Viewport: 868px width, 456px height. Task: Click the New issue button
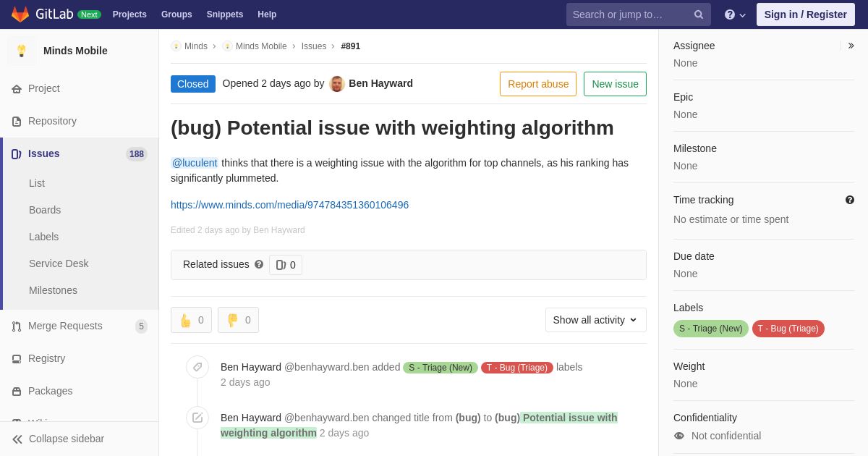tap(615, 84)
